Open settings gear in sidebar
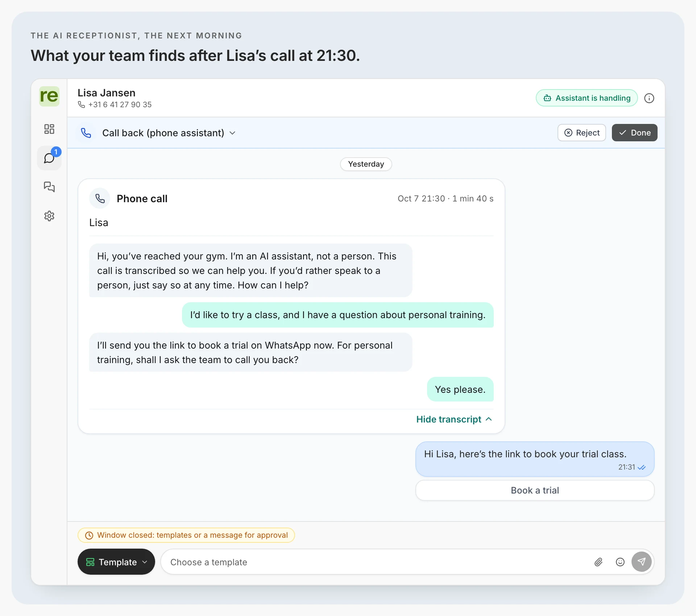 pyautogui.click(x=49, y=216)
